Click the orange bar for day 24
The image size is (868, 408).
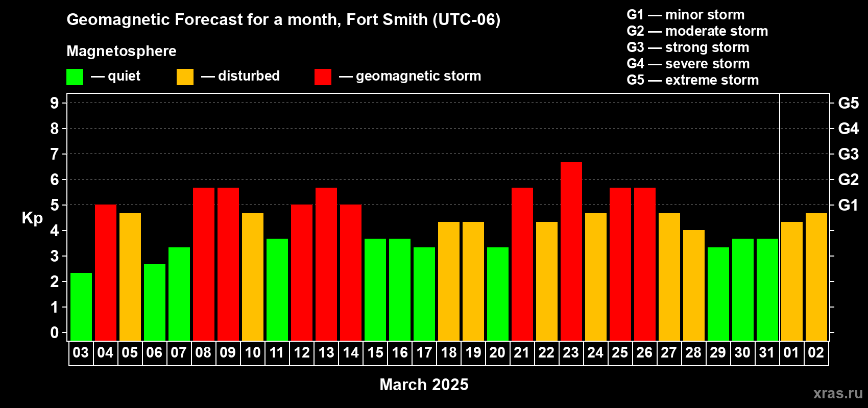click(596, 277)
